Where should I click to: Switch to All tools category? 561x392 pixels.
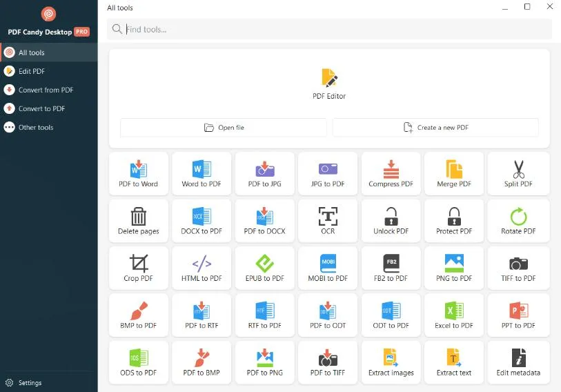(49, 52)
